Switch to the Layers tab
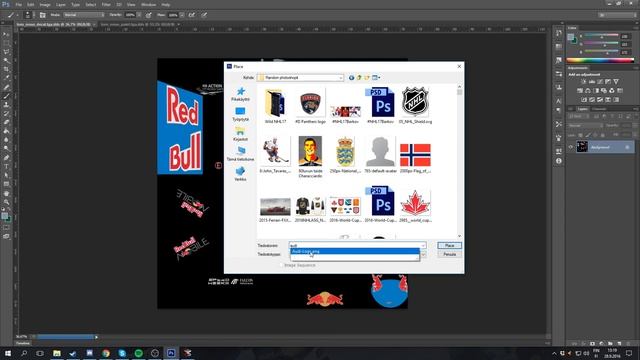 [582, 109]
